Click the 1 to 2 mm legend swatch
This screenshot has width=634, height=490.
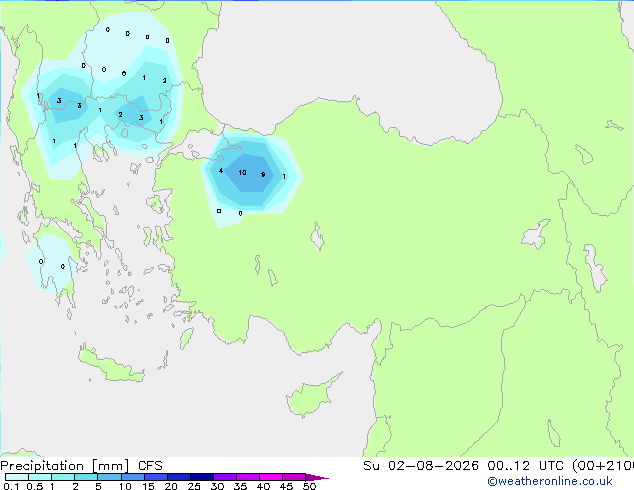tap(63, 477)
